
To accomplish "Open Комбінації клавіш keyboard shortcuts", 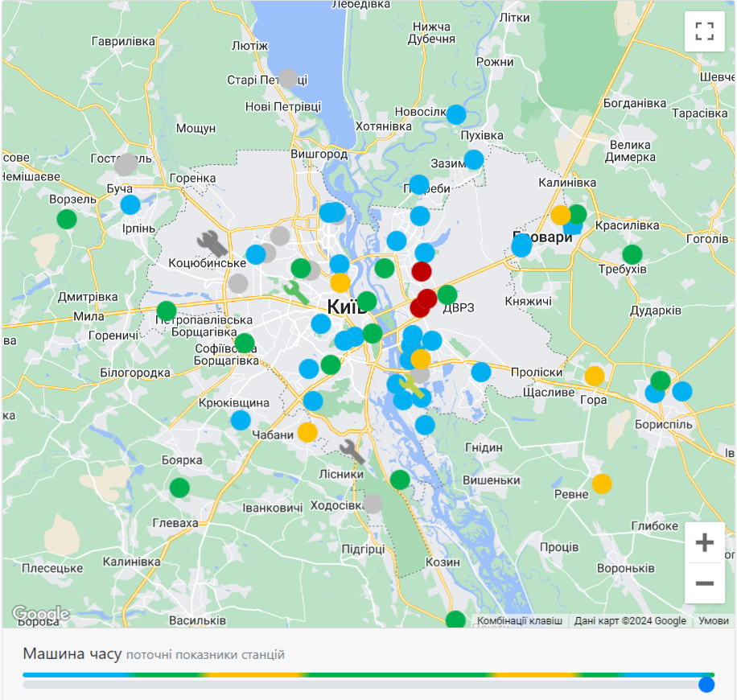I will pos(520,620).
